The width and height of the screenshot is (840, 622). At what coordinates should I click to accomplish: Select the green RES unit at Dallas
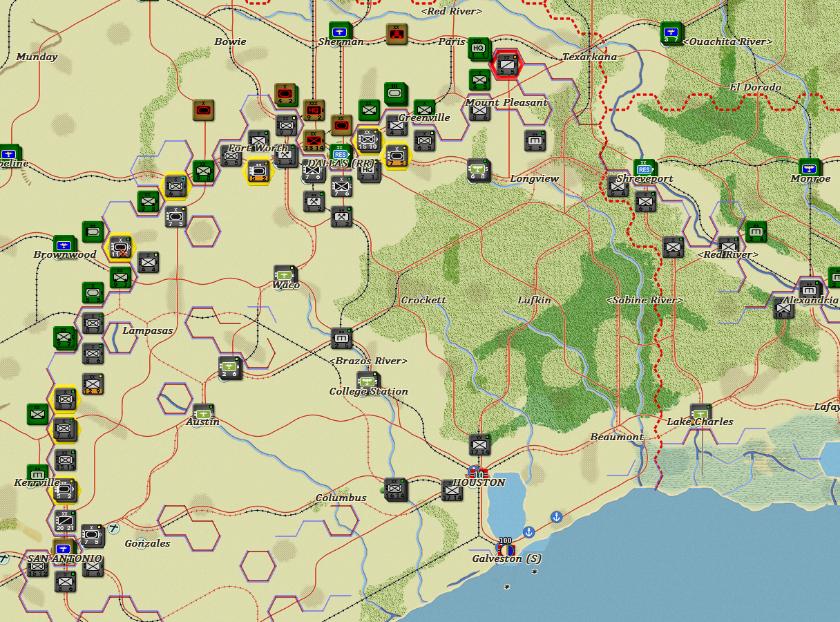point(339,154)
